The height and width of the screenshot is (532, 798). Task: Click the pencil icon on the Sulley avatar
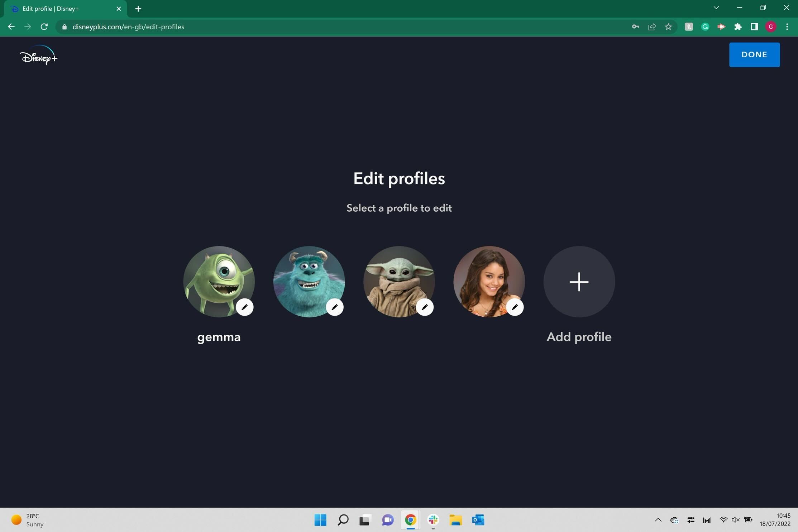click(x=335, y=307)
